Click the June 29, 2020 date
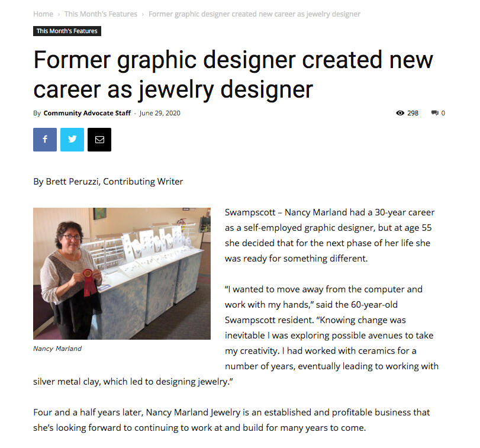The width and height of the screenshot is (480, 448). (160, 113)
